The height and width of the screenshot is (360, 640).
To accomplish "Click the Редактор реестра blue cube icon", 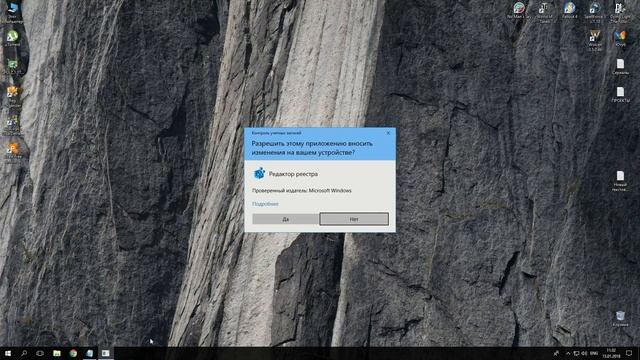I will pos(259,173).
